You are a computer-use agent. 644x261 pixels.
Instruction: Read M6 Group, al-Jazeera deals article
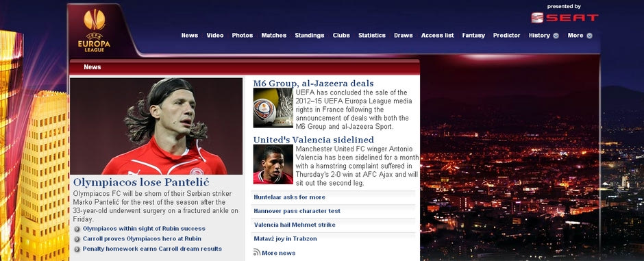[313, 84]
